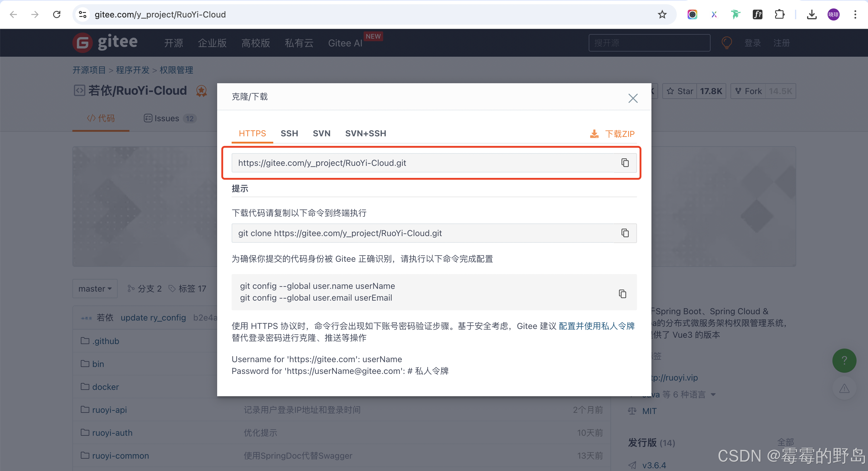Expand 全部 under 发行版 section

[785, 442]
